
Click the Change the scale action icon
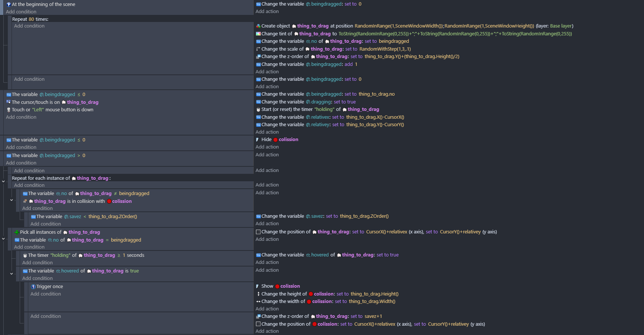tap(258, 49)
